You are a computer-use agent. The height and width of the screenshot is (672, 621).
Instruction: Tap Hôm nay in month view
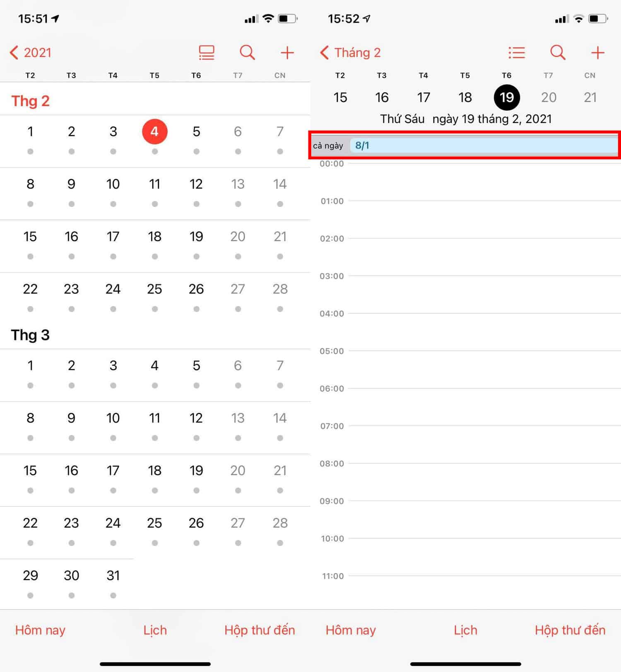(x=40, y=630)
